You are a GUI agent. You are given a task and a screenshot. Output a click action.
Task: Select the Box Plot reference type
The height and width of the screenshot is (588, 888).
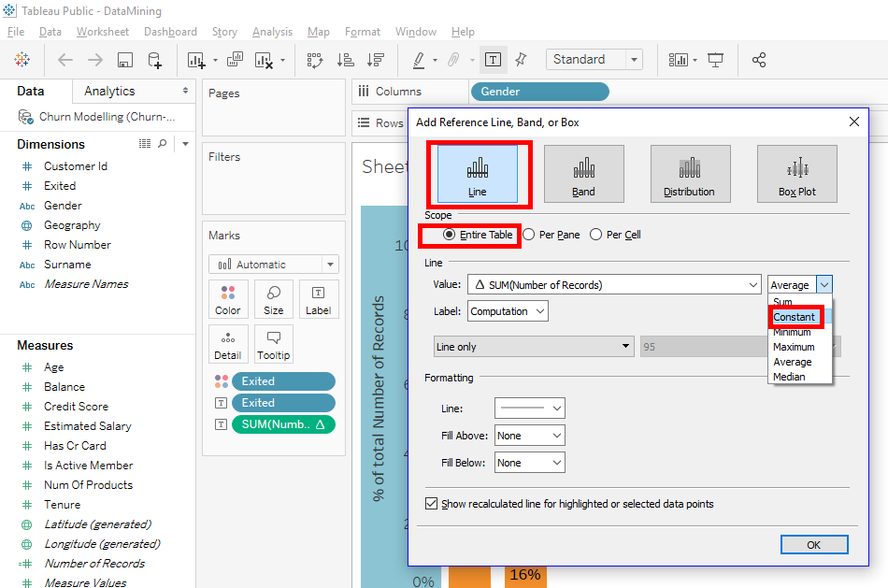click(x=796, y=174)
